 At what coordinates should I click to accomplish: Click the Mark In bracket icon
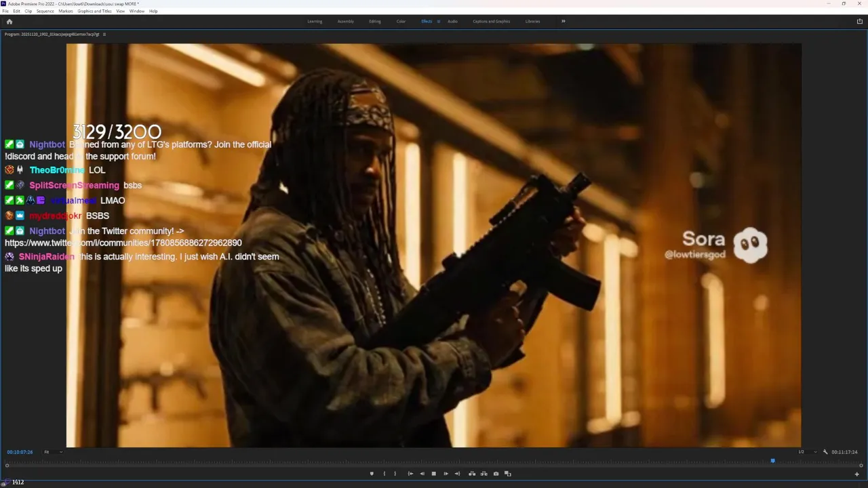click(x=384, y=474)
